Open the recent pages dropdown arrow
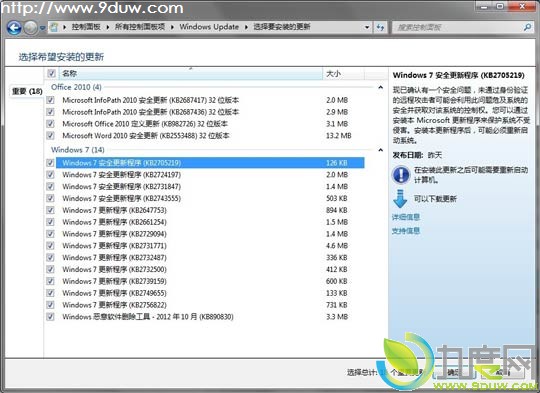The image size is (540, 393). [42, 28]
